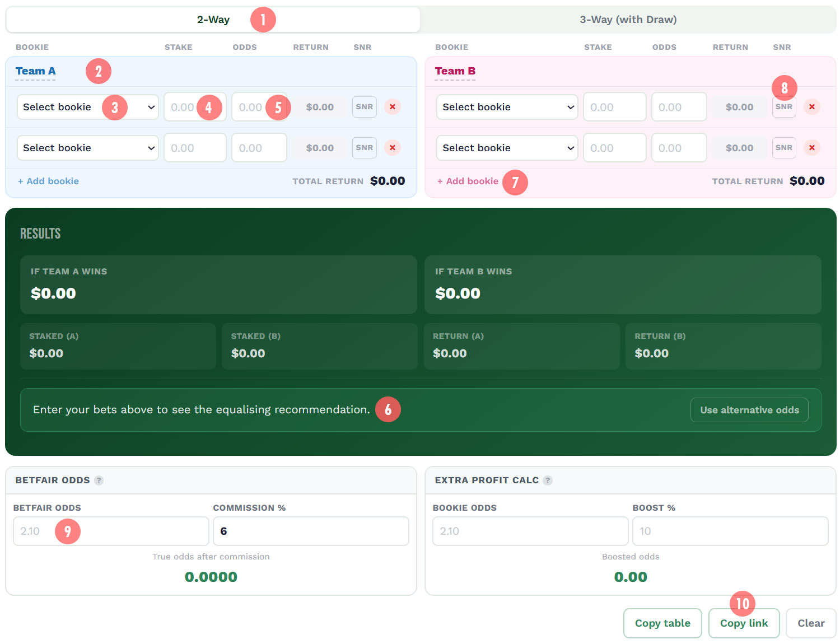The image size is (840, 644).
Task: Click the Clear button
Action: pos(811,623)
